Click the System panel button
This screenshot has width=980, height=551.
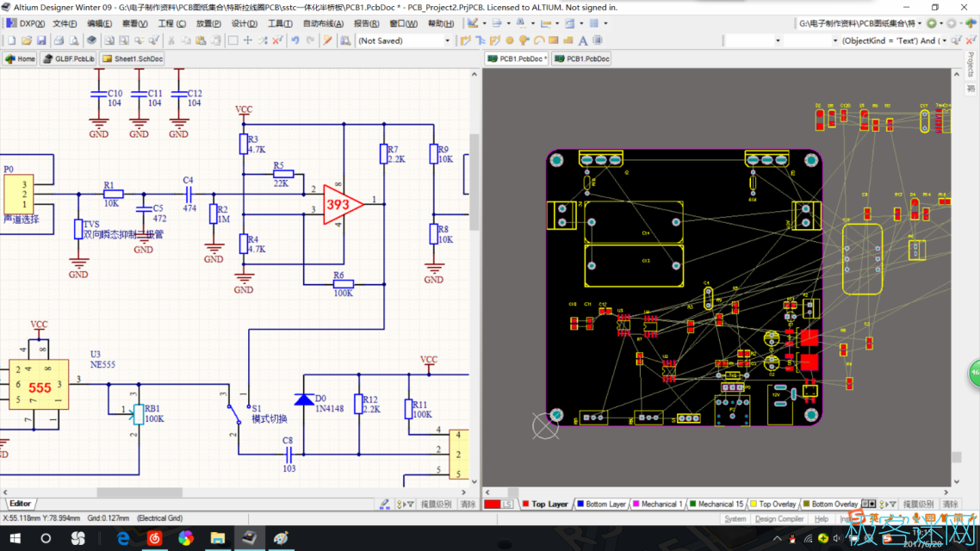pos(735,519)
